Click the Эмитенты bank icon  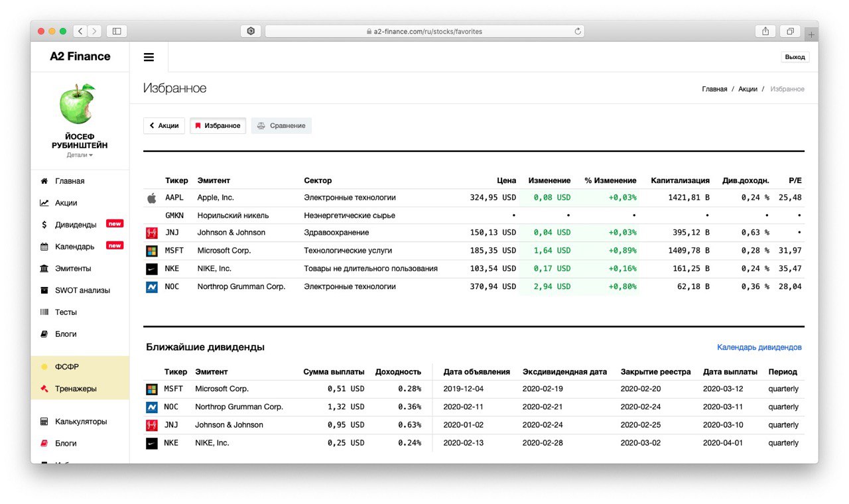(x=44, y=269)
